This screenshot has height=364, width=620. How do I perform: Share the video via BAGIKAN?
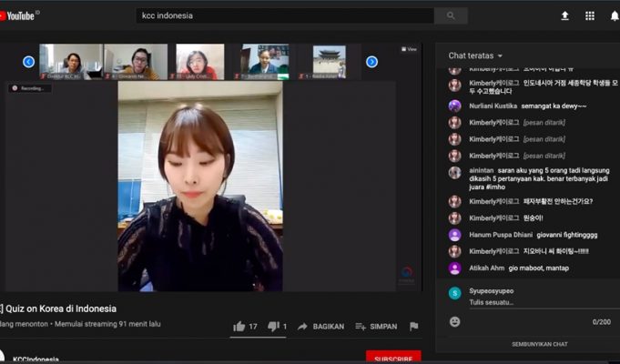click(x=320, y=326)
